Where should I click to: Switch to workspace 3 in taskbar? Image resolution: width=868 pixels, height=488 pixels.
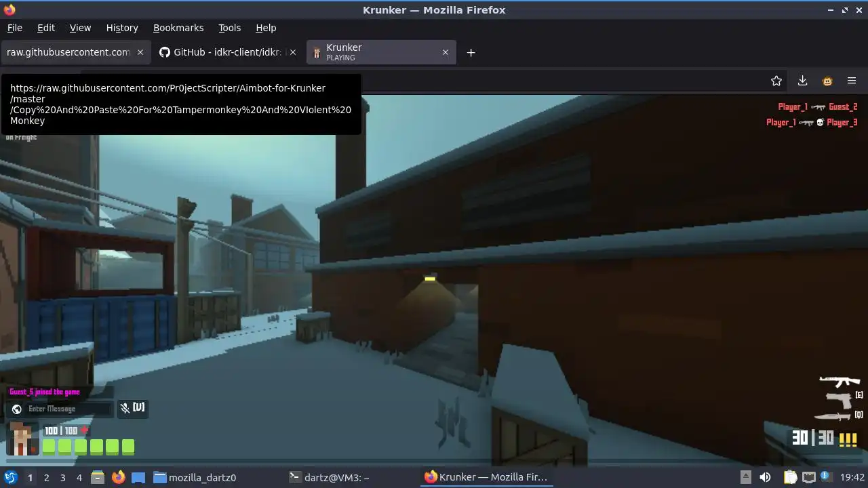(62, 477)
